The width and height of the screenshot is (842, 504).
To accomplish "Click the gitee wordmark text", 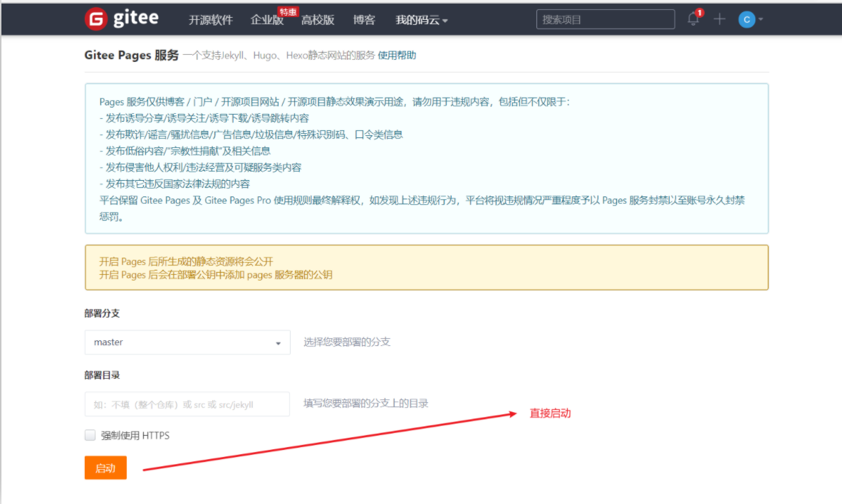I will pos(136,19).
